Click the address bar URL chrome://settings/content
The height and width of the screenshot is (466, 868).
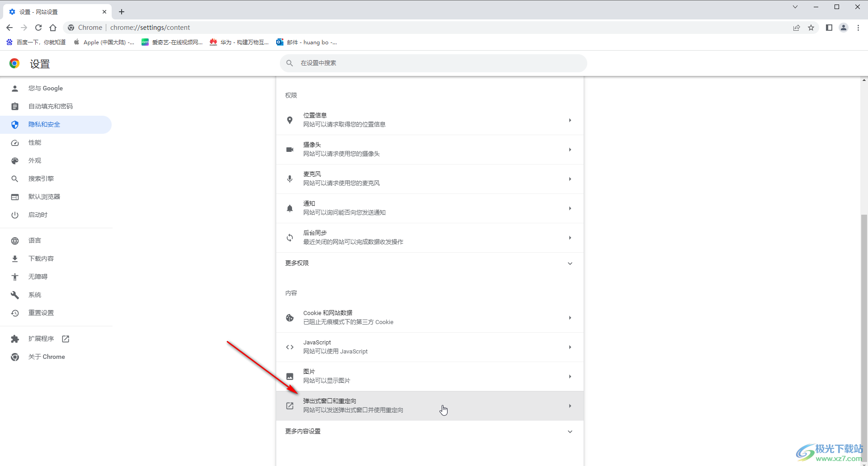coord(150,28)
